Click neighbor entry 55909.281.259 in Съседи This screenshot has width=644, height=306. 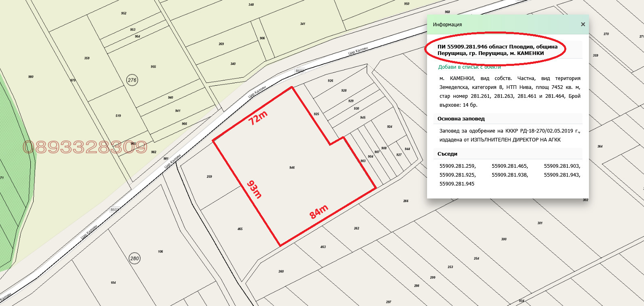point(457,166)
